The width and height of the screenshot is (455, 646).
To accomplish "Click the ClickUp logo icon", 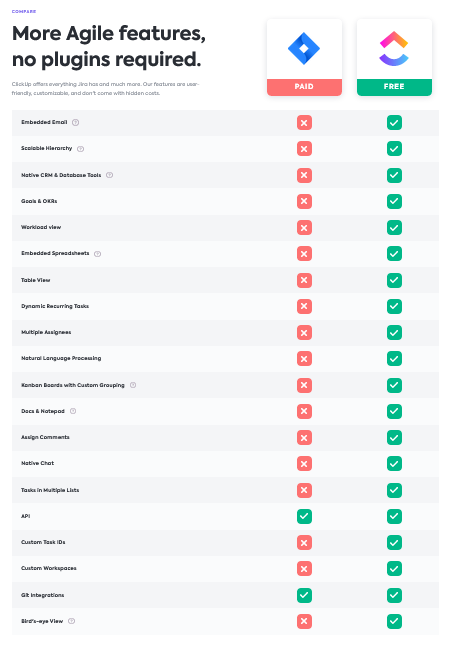I will pyautogui.click(x=394, y=49).
